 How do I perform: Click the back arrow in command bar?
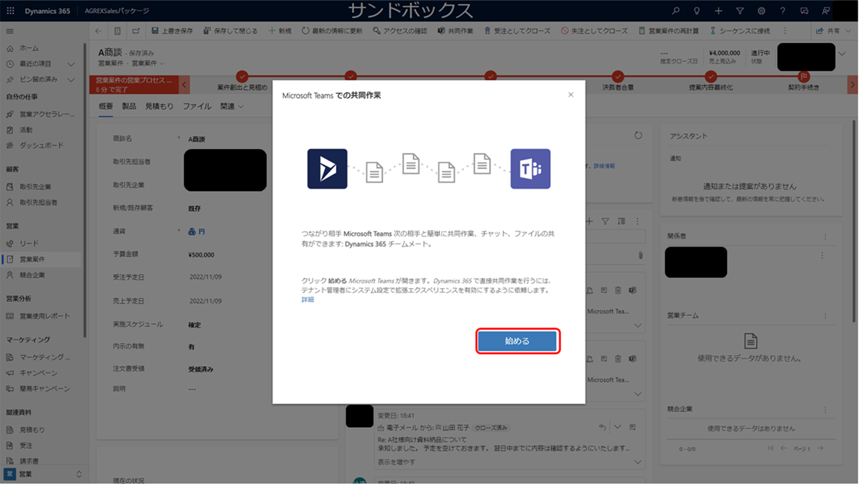(x=98, y=31)
